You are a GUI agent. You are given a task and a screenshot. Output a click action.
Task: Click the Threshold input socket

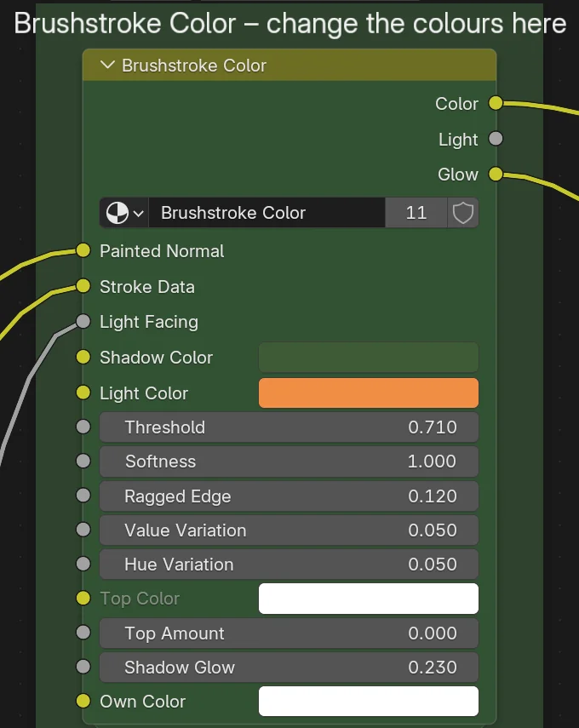click(83, 427)
